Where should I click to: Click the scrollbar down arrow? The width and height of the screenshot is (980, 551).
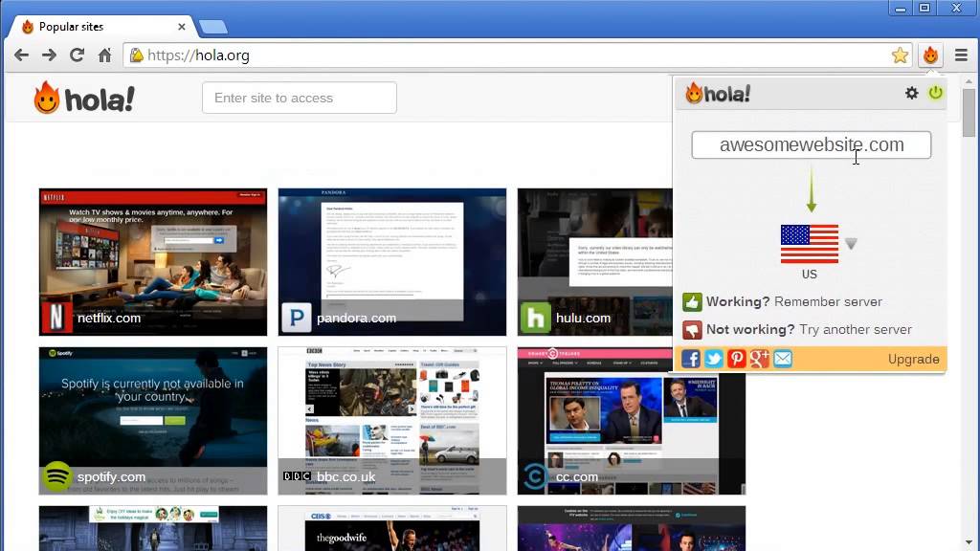(x=969, y=543)
